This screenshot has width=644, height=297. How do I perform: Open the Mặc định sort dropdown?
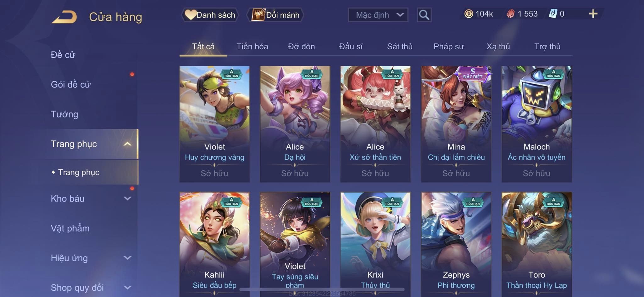coord(378,15)
